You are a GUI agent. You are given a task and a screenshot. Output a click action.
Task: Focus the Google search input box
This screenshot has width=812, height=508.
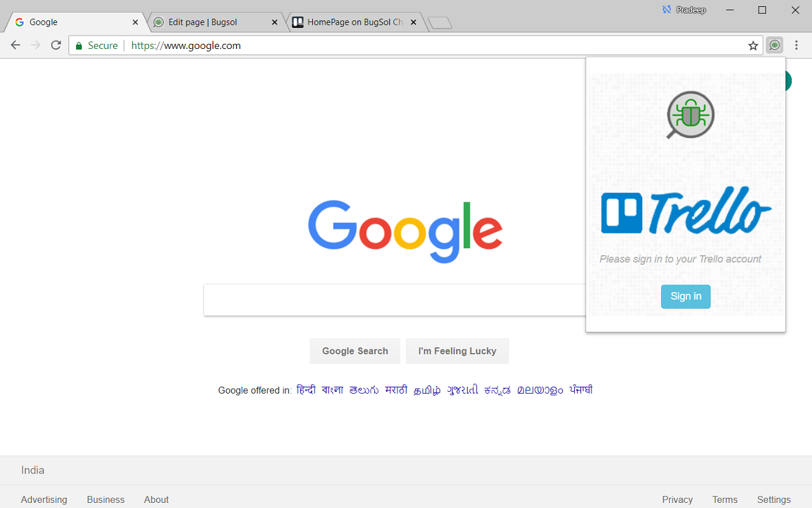tap(393, 300)
